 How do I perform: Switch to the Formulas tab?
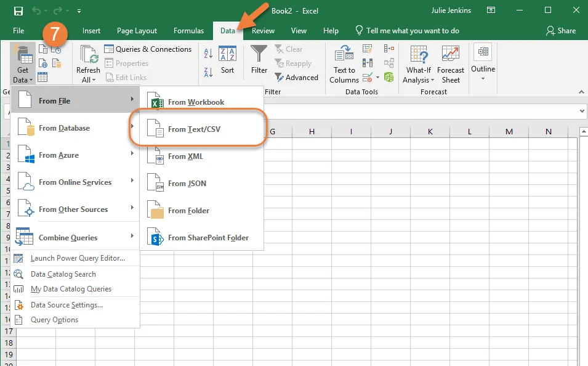click(x=188, y=31)
